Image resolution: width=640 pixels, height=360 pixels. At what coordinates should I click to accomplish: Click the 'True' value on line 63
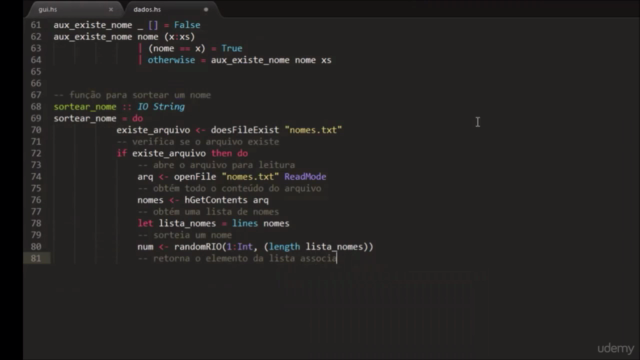tap(231, 48)
